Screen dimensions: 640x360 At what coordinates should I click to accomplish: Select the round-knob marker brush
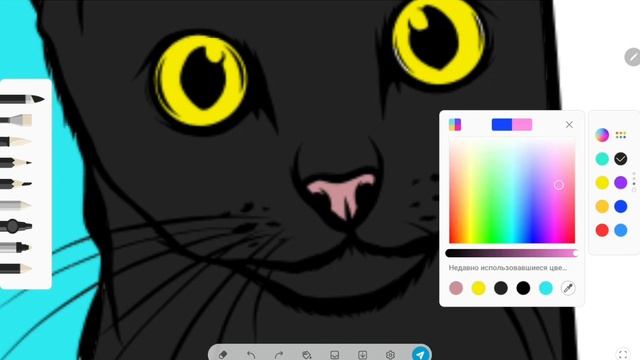16,226
